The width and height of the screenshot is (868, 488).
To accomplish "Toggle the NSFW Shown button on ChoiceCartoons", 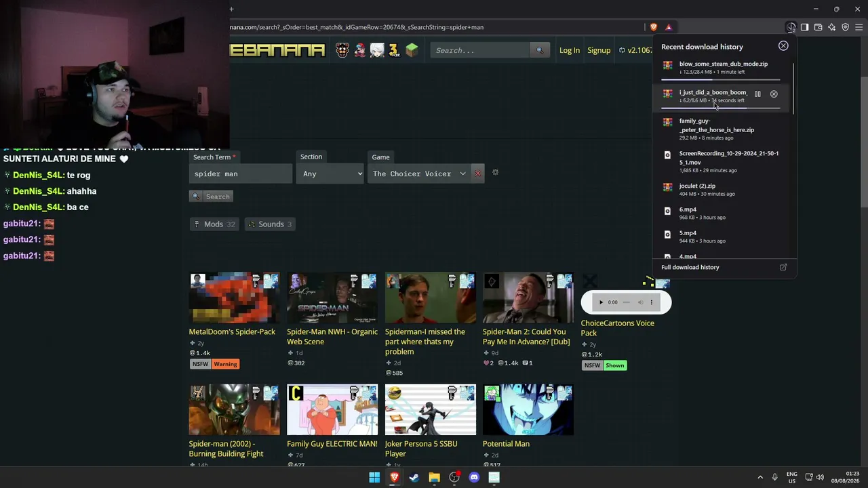I will click(x=615, y=365).
